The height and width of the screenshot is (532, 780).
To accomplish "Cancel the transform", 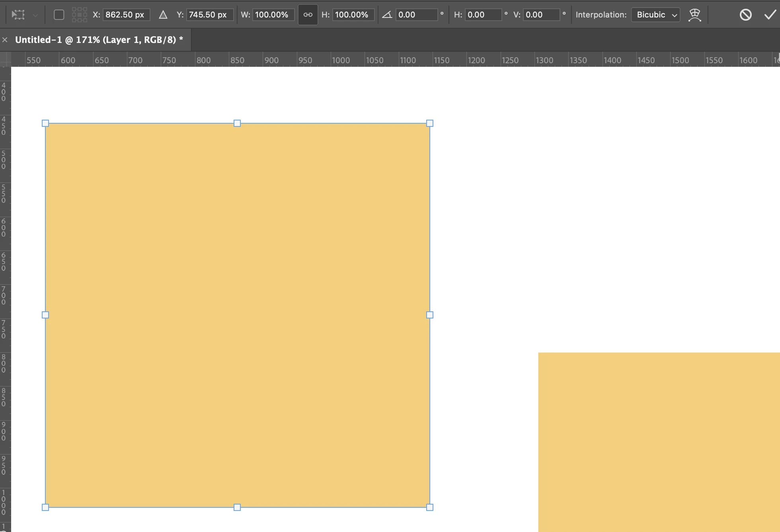I will click(745, 15).
